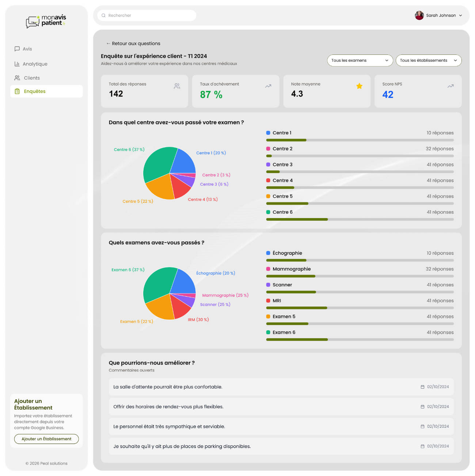Click the search magnifier icon
475x476 pixels.
coord(103,15)
